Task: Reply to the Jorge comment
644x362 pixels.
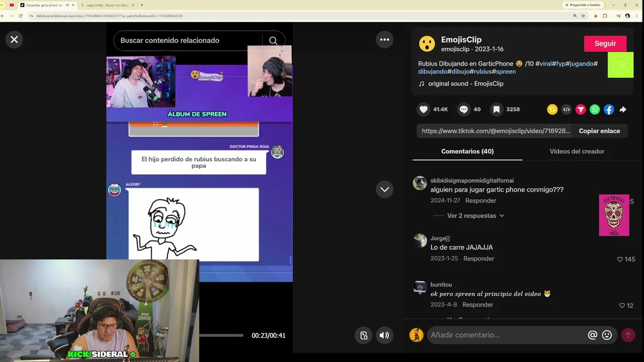Action: click(x=478, y=258)
